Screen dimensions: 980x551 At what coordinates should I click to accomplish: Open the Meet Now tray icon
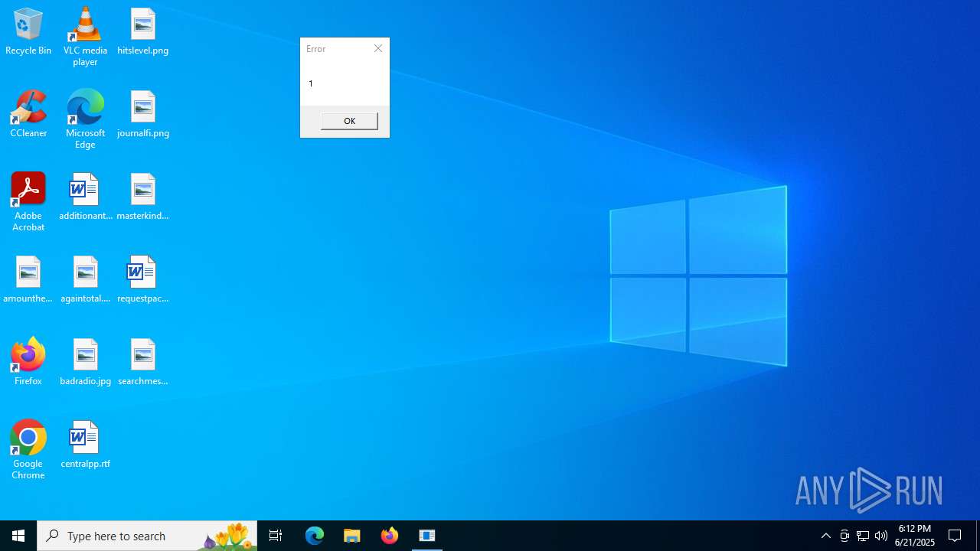click(x=844, y=536)
